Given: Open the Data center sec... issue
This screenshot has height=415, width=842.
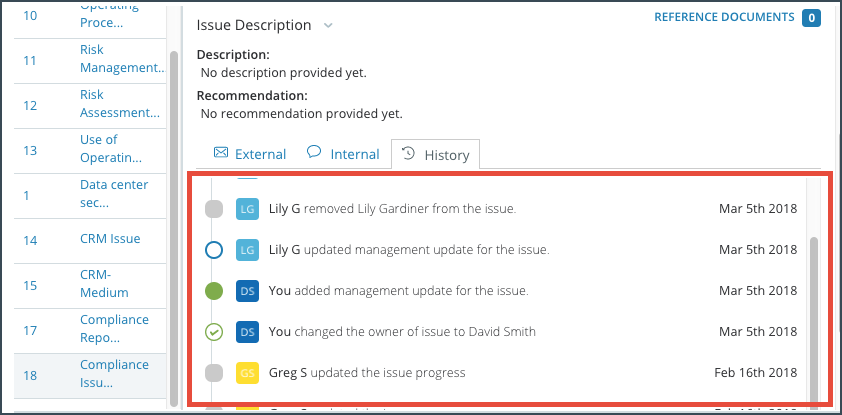Looking at the screenshot, I should coord(114,194).
